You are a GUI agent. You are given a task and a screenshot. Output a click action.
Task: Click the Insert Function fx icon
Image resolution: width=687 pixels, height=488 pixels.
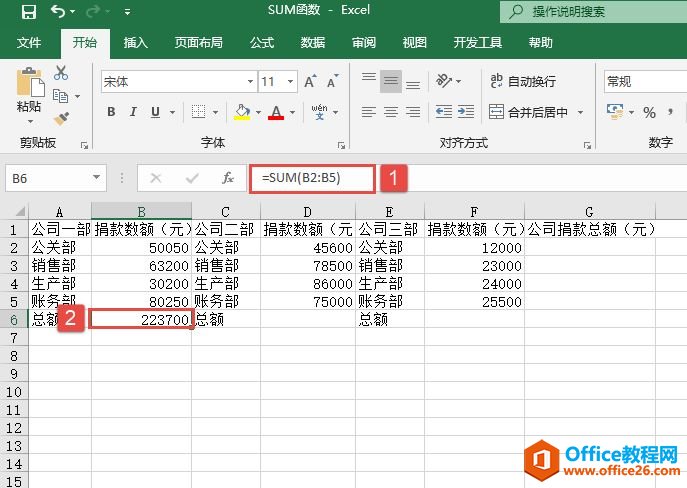coord(227,178)
